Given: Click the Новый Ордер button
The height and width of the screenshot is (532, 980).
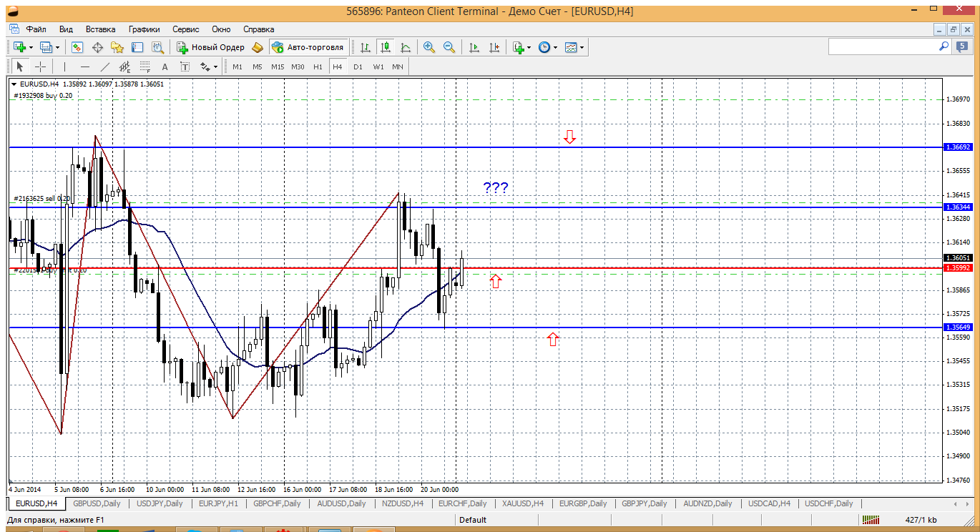Looking at the screenshot, I should pyautogui.click(x=210, y=47).
